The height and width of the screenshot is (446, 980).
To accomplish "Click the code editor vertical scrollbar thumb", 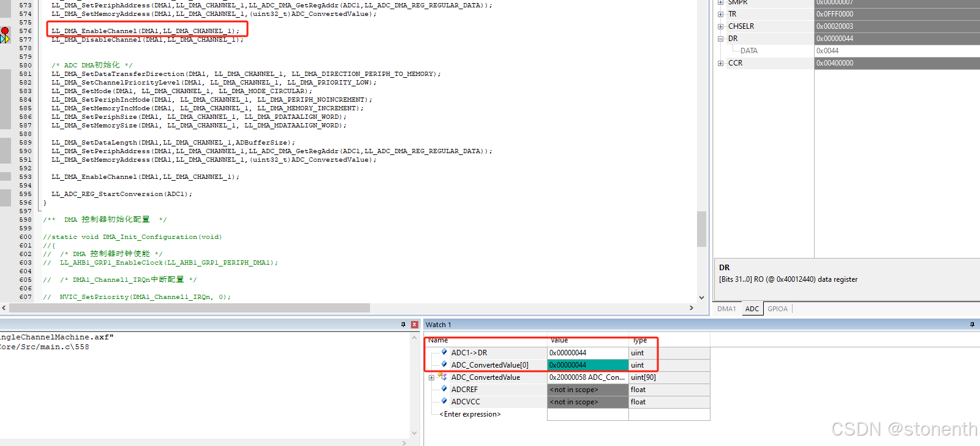I will tap(702, 229).
